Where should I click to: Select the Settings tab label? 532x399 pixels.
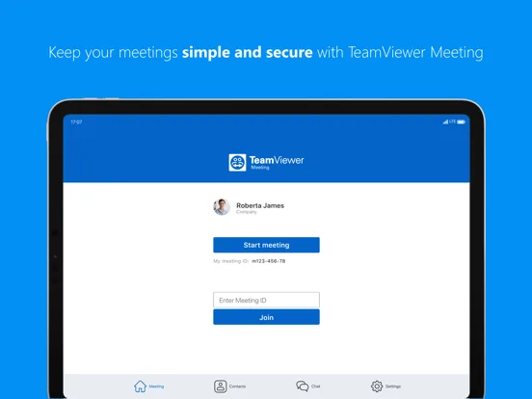(393, 386)
